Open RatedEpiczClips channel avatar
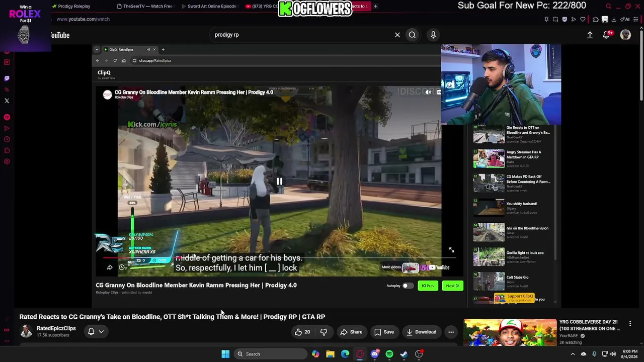The height and width of the screenshot is (362, 644). coord(26,331)
